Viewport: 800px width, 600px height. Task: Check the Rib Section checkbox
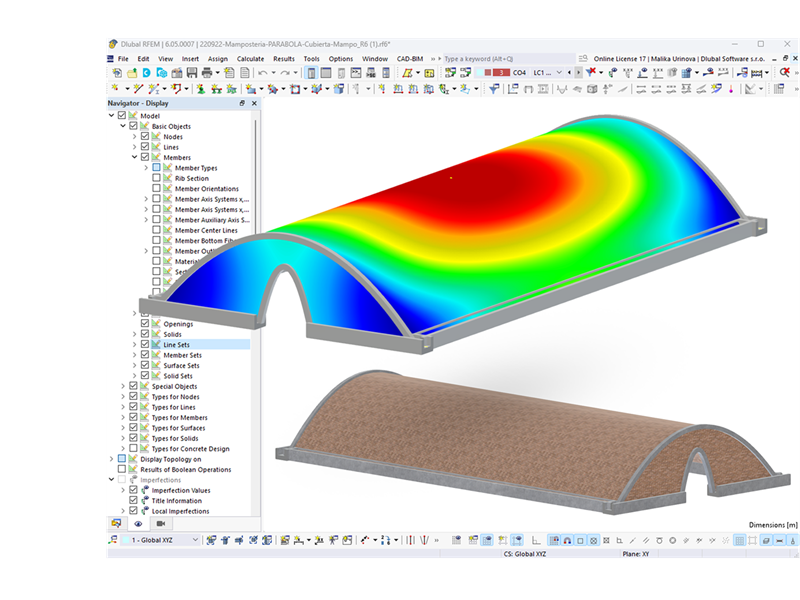pos(156,178)
